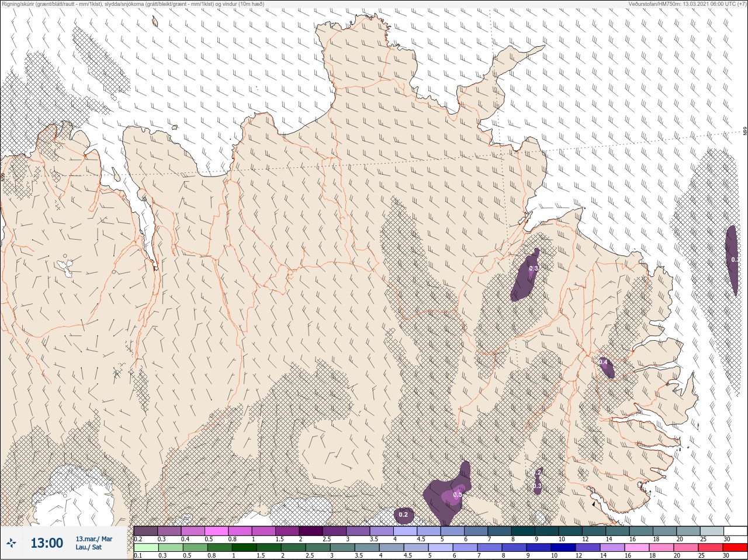This screenshot has width=748, height=560.
Task: Pick the dark mauve 0.2 legend swatch
Action: point(146,531)
